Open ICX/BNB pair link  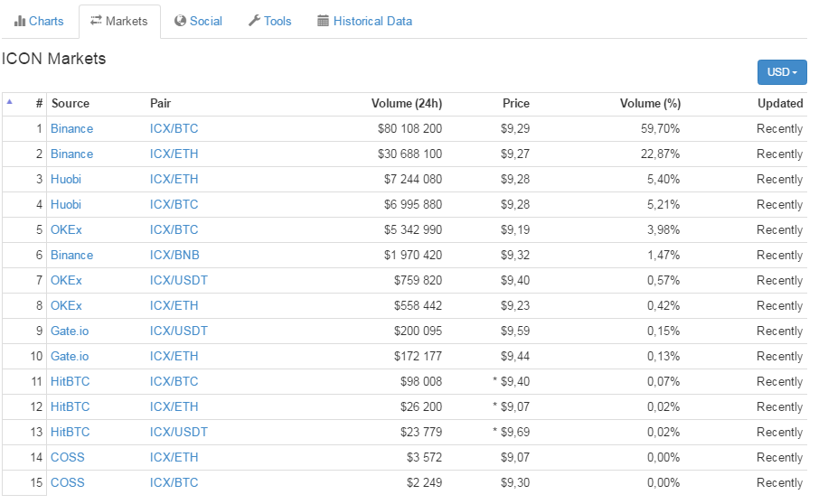point(174,255)
